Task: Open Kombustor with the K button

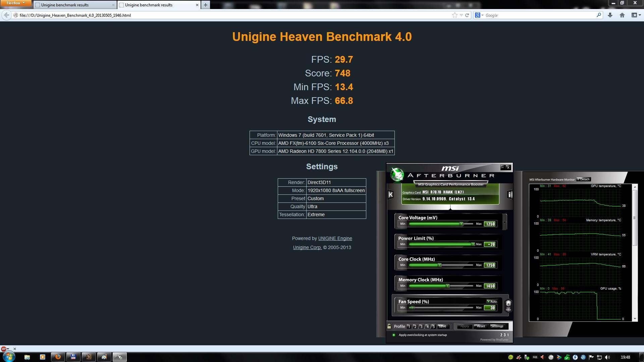Action: click(x=390, y=194)
